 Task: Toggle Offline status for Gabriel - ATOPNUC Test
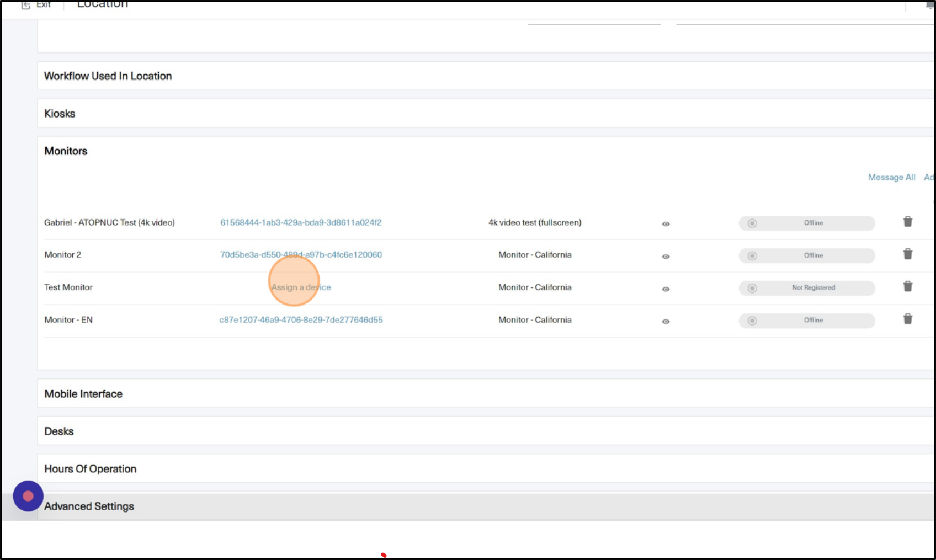tap(807, 223)
